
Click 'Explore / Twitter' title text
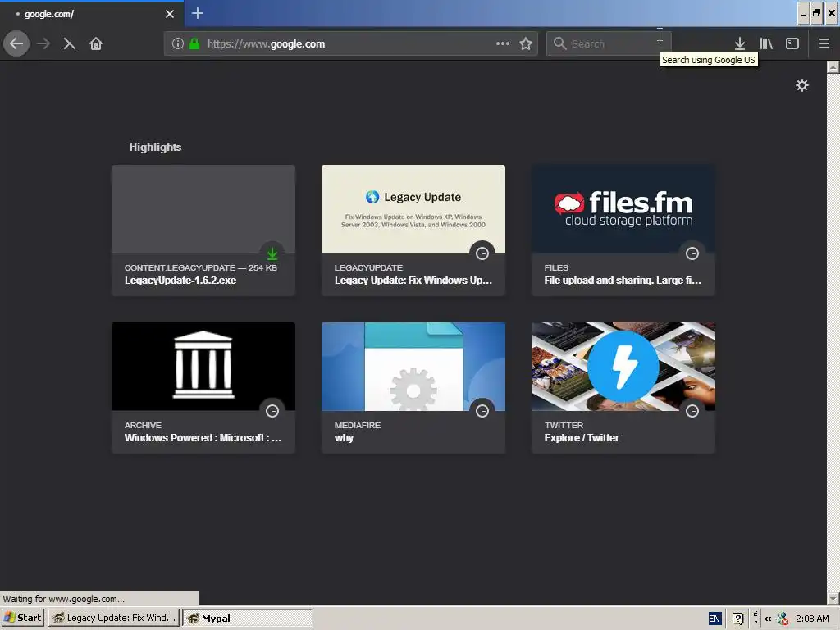[x=582, y=438]
